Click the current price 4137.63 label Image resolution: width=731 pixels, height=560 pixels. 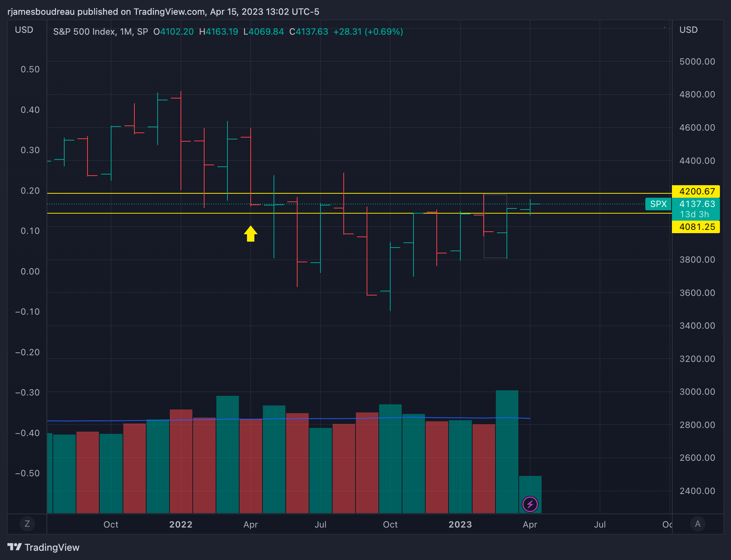[697, 204]
